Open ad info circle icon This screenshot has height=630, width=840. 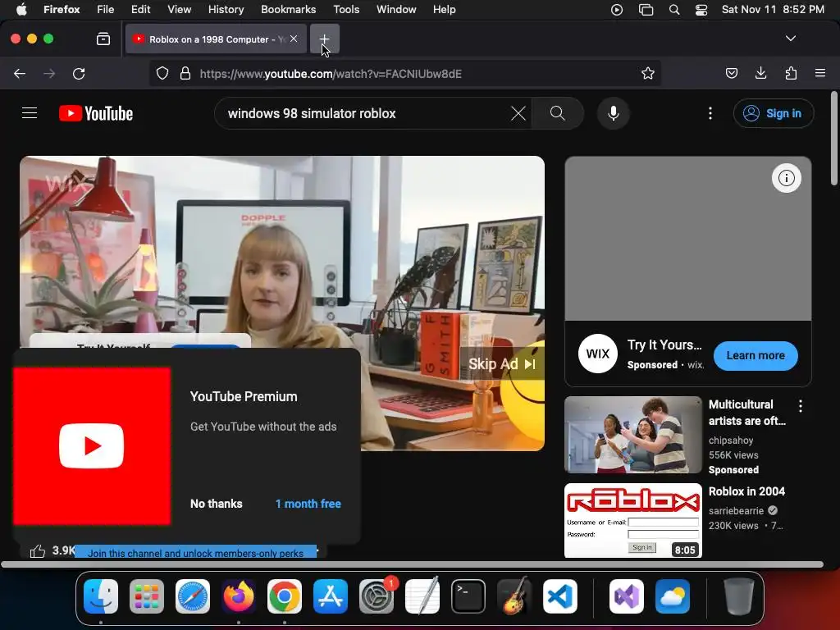[x=787, y=178]
